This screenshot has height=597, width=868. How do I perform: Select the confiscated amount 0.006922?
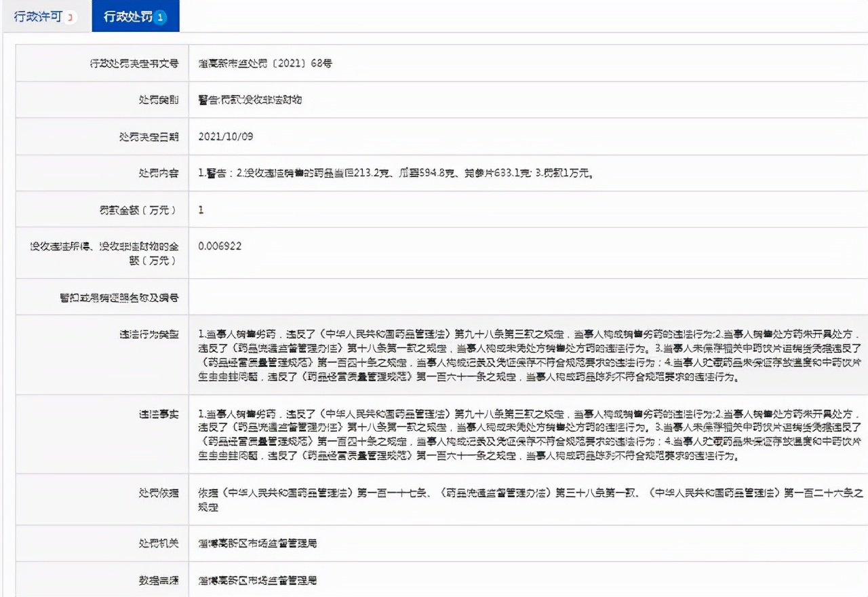[220, 246]
